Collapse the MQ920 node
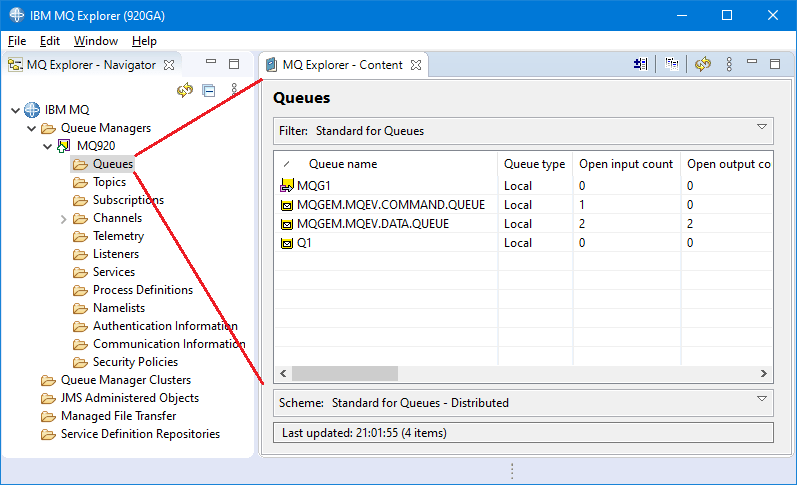797x485 pixels. [48, 146]
